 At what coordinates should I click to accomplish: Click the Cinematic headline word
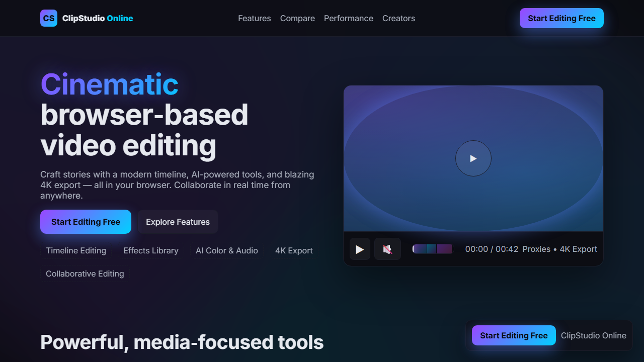tap(109, 84)
